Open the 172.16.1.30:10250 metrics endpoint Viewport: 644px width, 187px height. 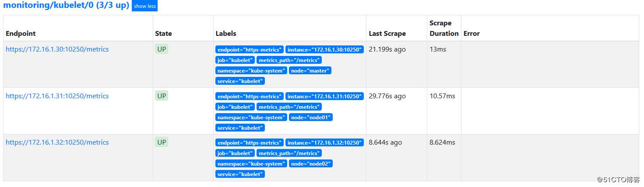coord(57,49)
